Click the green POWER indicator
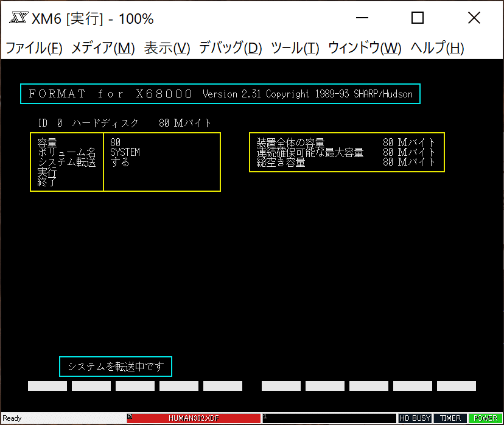 485,418
